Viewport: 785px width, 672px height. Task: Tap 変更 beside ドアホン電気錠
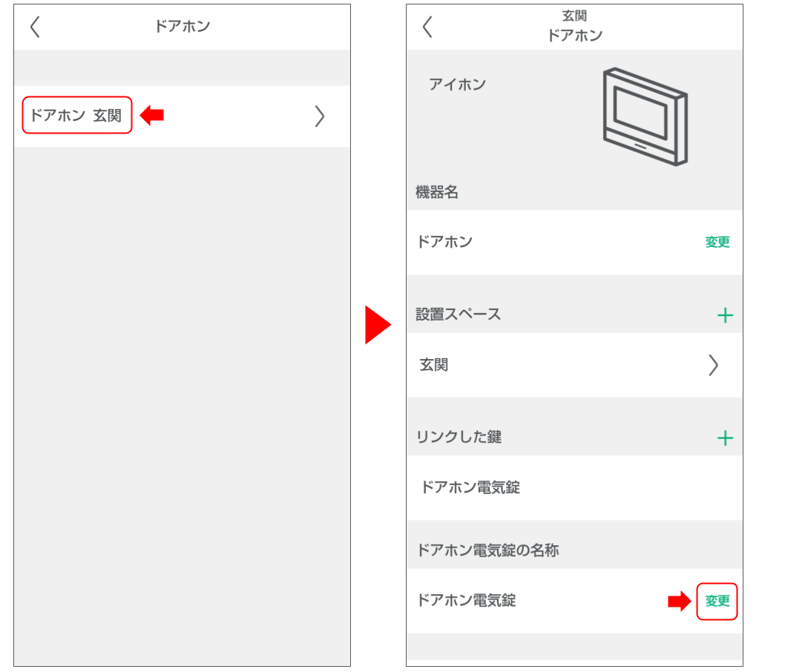click(x=718, y=602)
